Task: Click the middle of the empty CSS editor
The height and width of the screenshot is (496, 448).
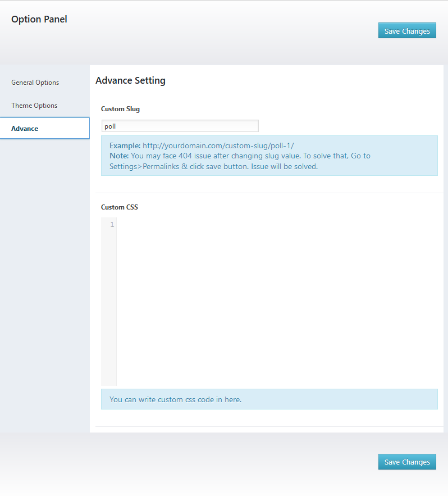Action: pos(275,303)
